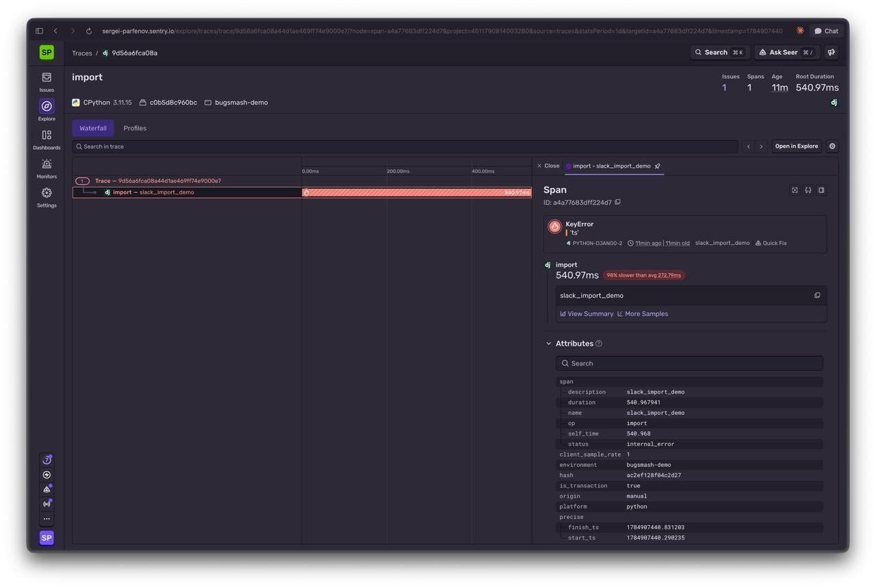Copy the span ID a4a77683dff224d7
This screenshot has width=876, height=588.
point(617,203)
